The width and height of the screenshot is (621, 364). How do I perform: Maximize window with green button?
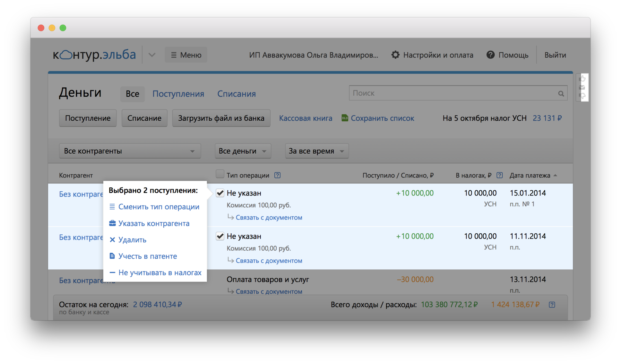click(x=63, y=28)
